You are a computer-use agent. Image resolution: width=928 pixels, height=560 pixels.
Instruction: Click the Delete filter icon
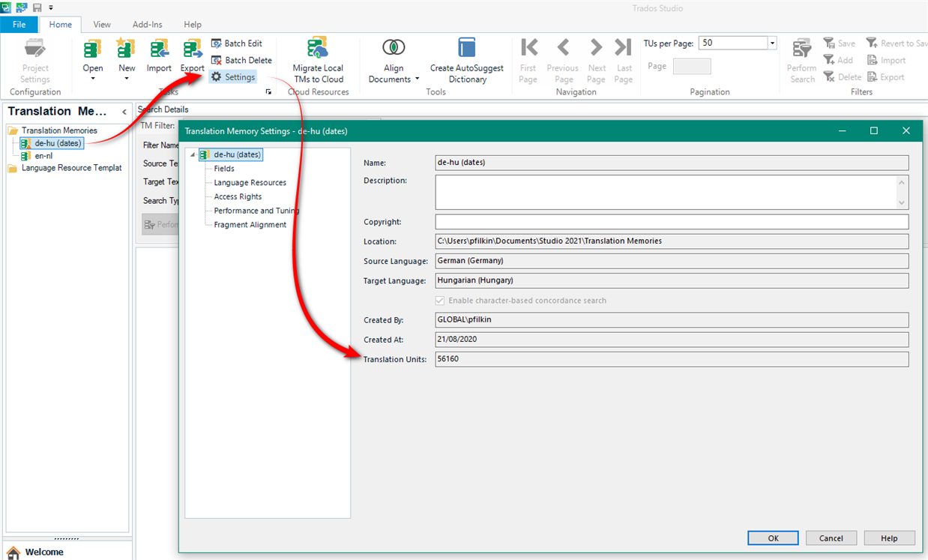(x=829, y=76)
